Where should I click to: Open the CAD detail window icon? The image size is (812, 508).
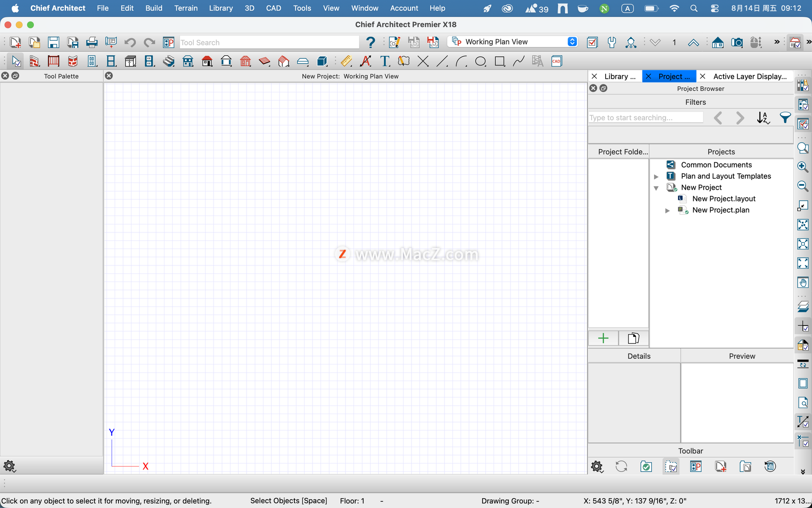point(557,61)
